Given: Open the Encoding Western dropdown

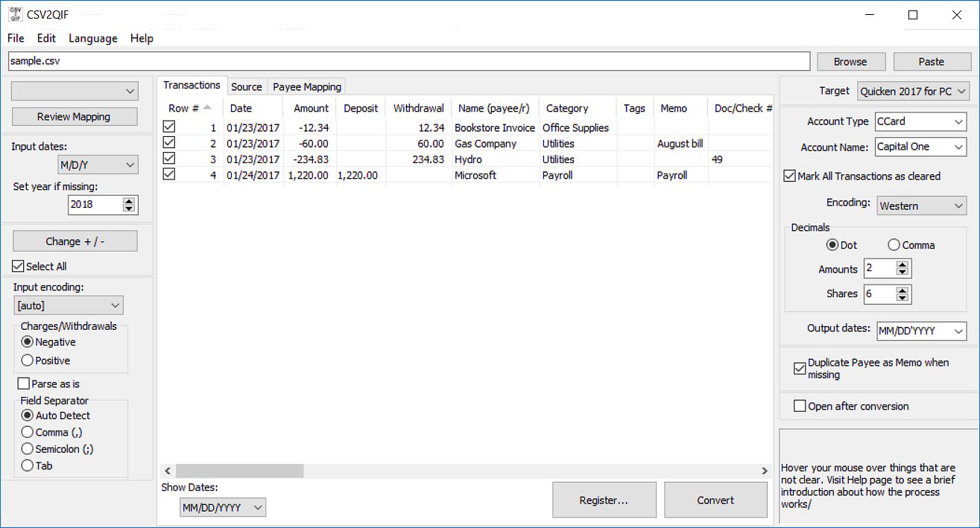Looking at the screenshot, I should 921,206.
